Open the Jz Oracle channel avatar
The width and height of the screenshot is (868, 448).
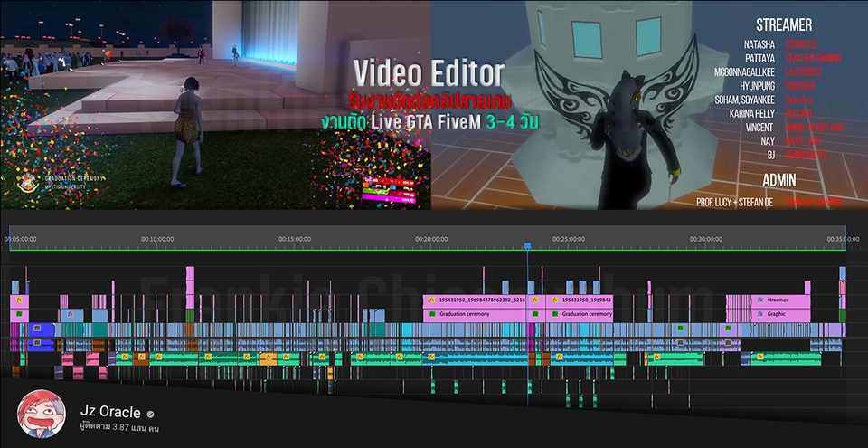tap(42, 415)
